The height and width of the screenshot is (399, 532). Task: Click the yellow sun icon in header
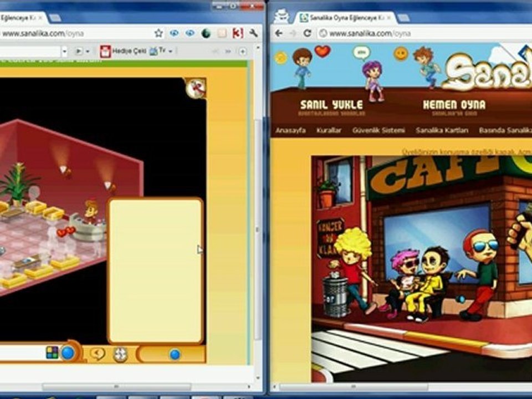pos(281,58)
